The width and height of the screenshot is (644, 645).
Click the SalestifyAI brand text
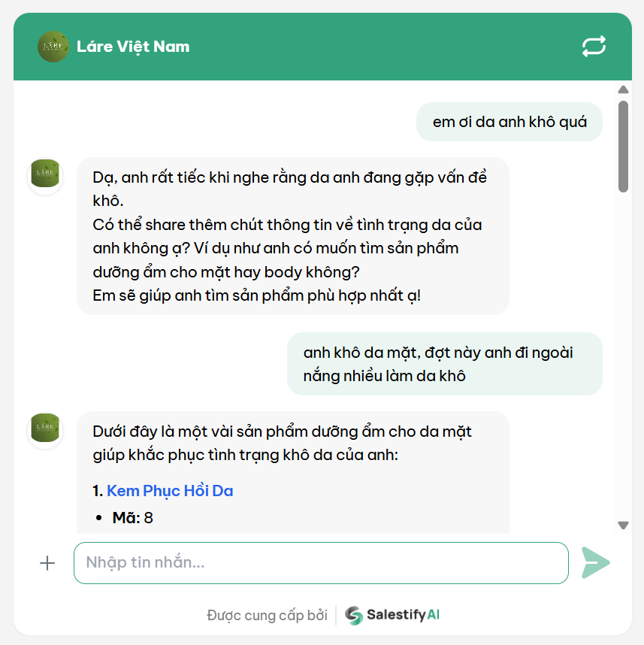tap(403, 615)
